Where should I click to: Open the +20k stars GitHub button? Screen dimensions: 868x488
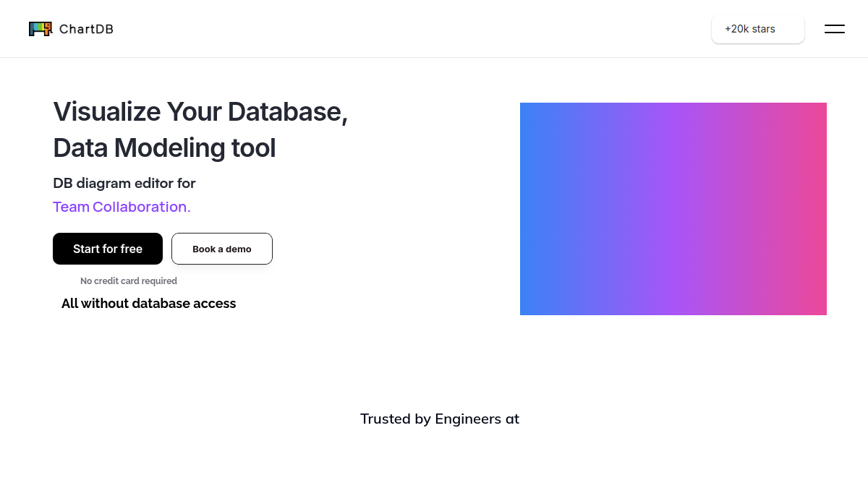coord(758,29)
